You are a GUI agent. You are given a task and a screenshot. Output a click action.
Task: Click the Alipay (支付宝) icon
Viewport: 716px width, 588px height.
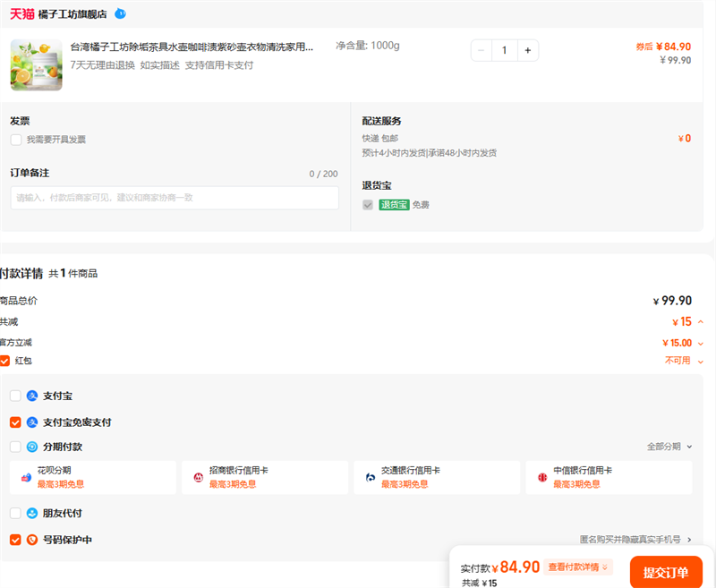[x=32, y=396]
